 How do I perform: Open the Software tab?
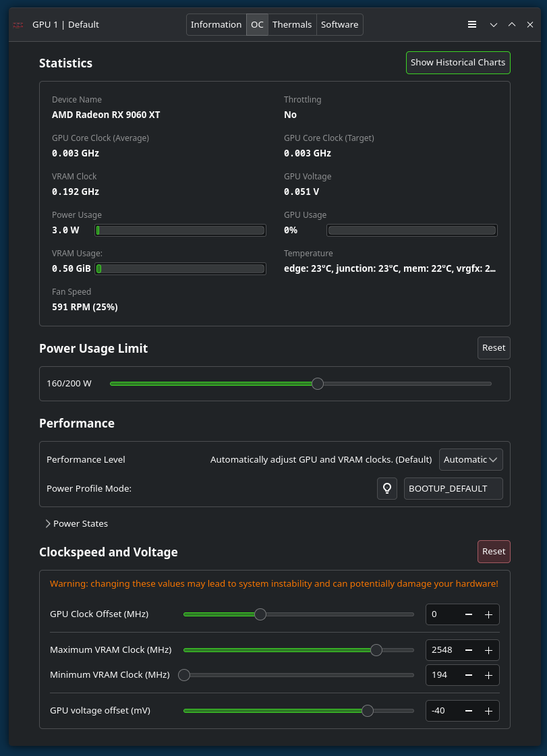click(x=339, y=25)
